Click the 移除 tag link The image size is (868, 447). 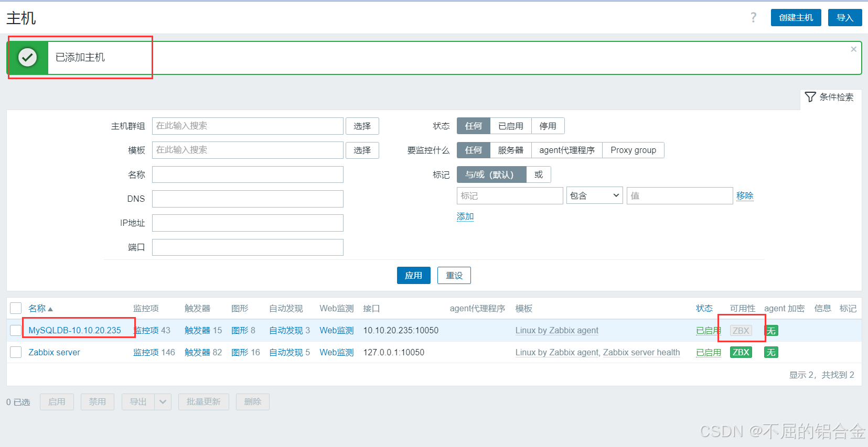745,195
